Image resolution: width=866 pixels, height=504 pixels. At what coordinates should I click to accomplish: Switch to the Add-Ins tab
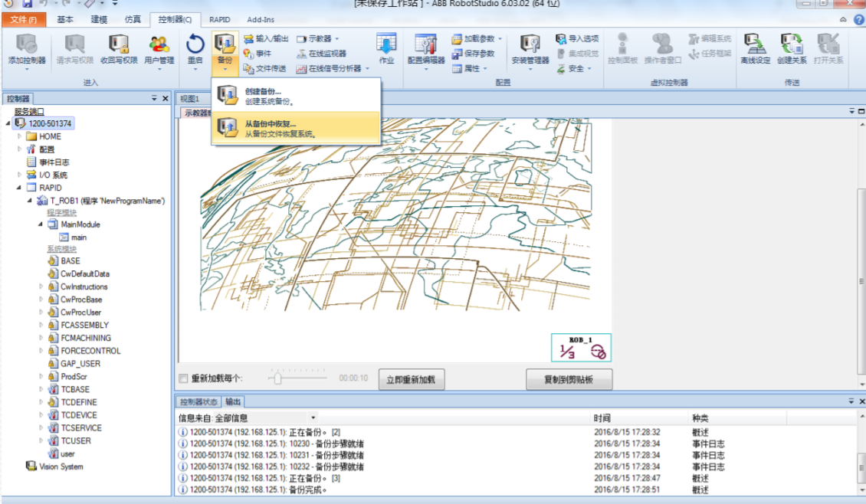pos(260,19)
